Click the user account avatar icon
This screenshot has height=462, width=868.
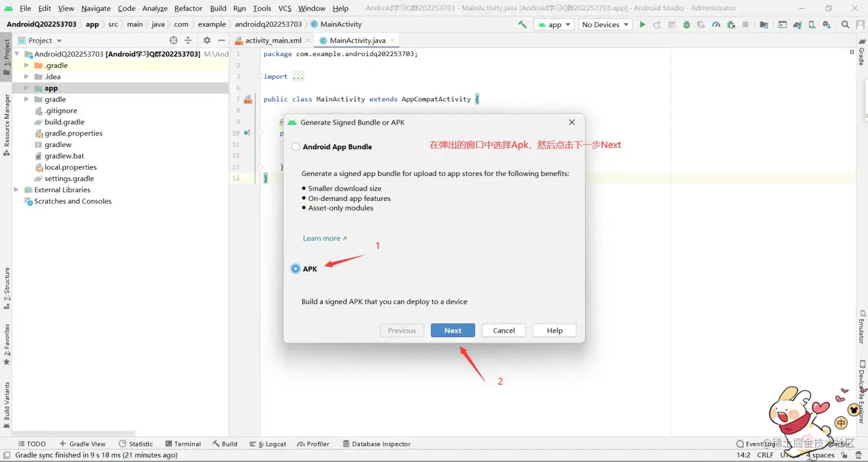[x=860, y=24]
